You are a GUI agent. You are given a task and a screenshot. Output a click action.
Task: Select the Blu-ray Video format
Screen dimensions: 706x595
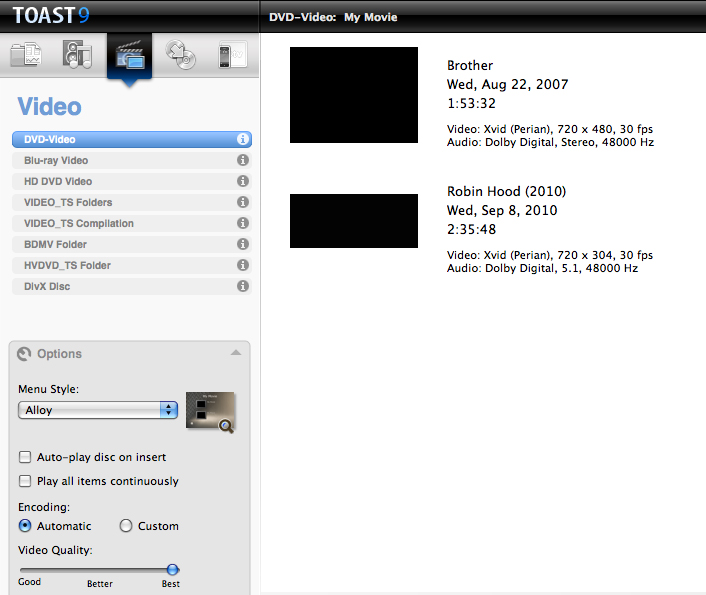pos(131,160)
